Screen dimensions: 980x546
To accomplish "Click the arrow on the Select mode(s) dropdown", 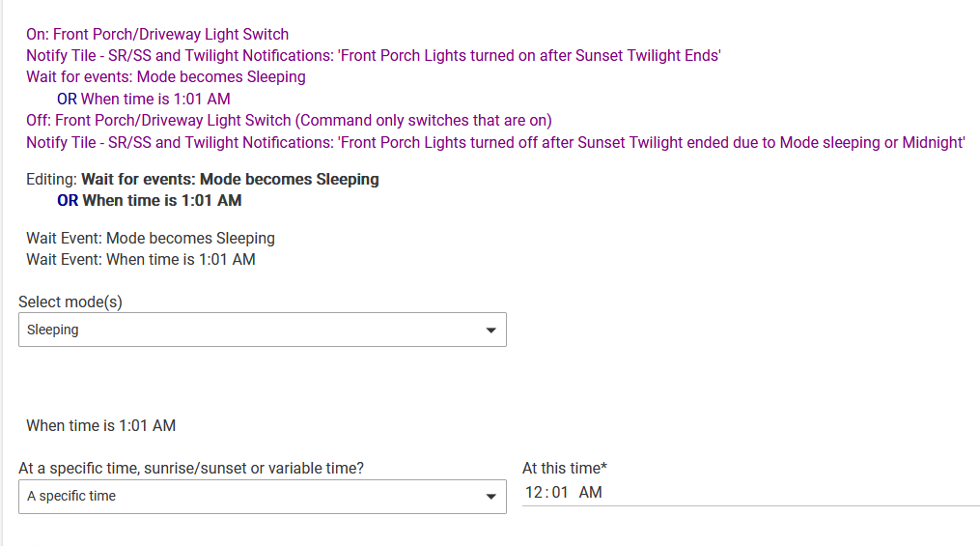I will (x=490, y=330).
